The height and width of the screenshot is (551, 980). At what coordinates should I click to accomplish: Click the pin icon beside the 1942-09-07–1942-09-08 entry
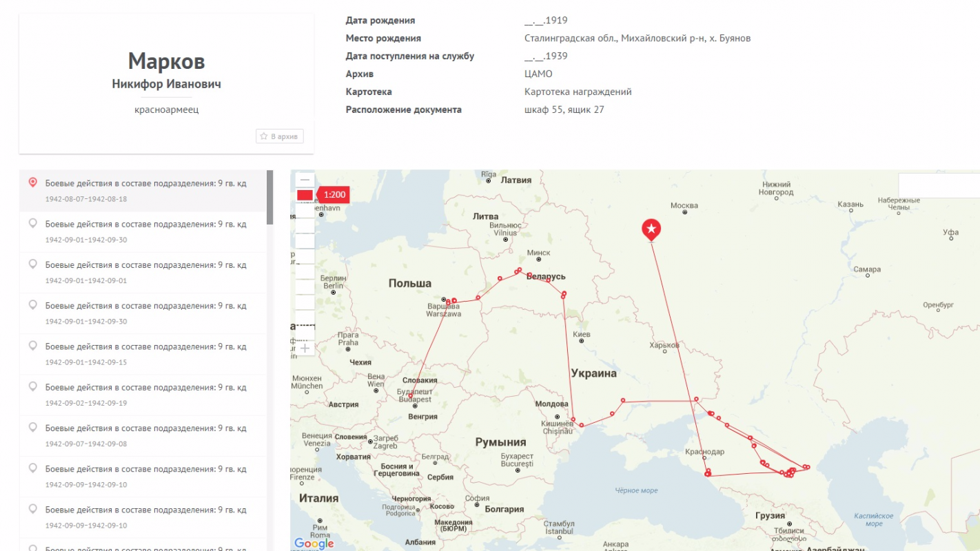click(32, 427)
